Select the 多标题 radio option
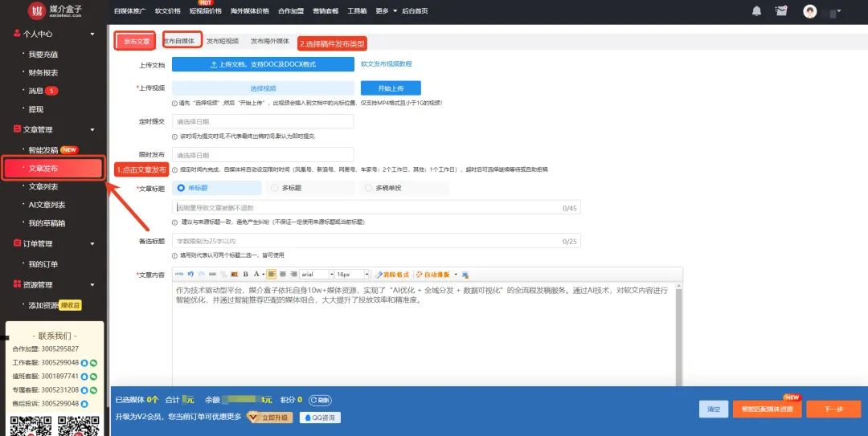This screenshot has width=868, height=436. pyautogui.click(x=275, y=188)
